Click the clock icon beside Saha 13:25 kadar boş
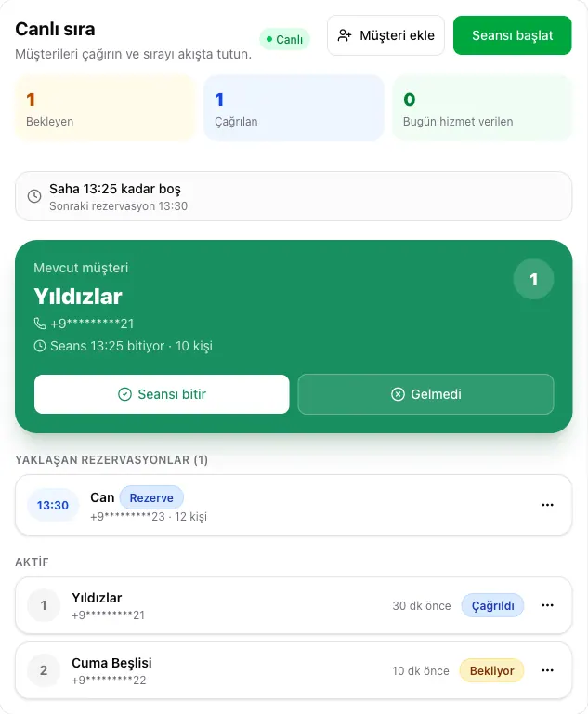This screenshot has height=714, width=588. (34, 196)
